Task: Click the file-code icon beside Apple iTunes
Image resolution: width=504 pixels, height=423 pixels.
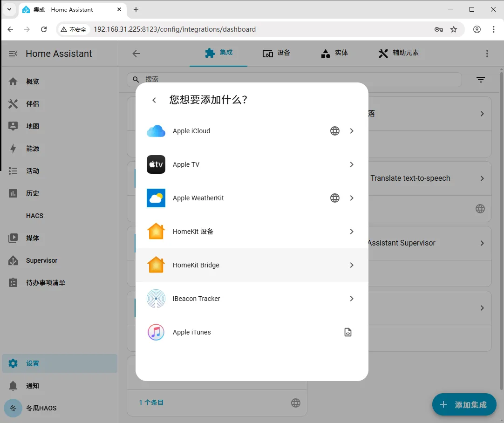Action: coord(348,332)
